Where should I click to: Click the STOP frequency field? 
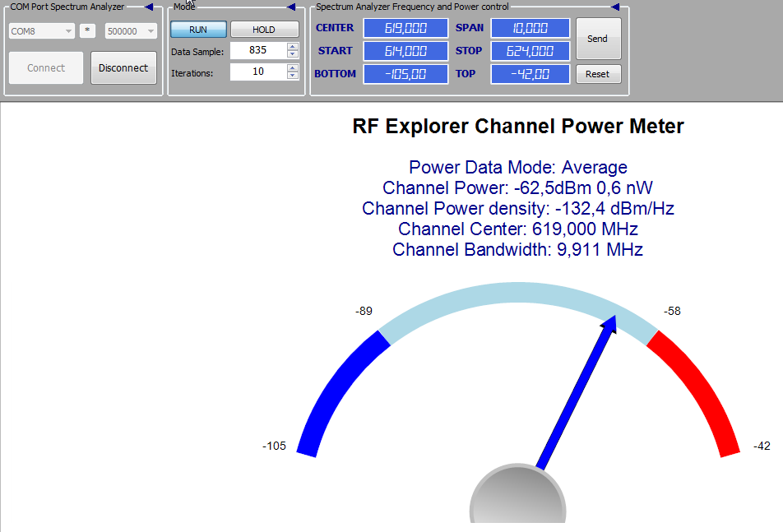530,51
